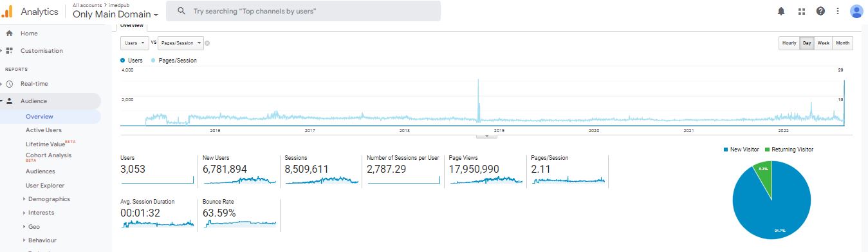Click the Pages/Session chart legend dot
Image resolution: width=868 pixels, height=252 pixels.
pyautogui.click(x=154, y=60)
